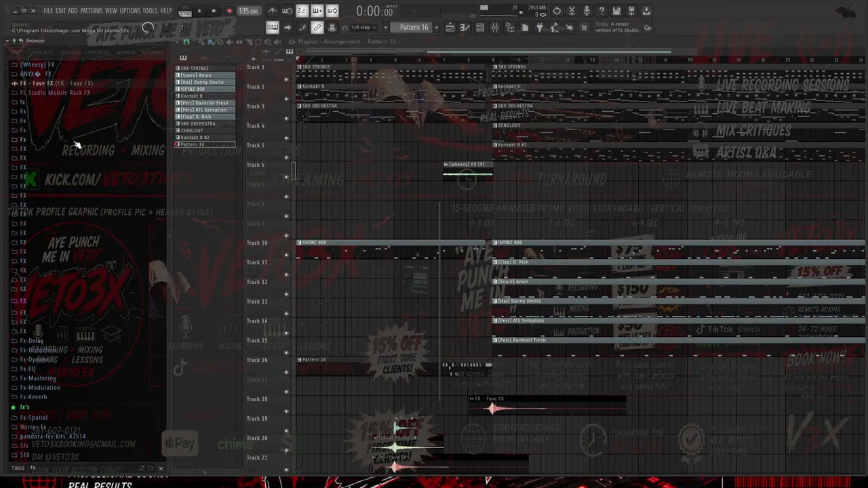The width and height of the screenshot is (868, 488).
Task: Toggle the metronome
Action: pyautogui.click(x=272, y=11)
